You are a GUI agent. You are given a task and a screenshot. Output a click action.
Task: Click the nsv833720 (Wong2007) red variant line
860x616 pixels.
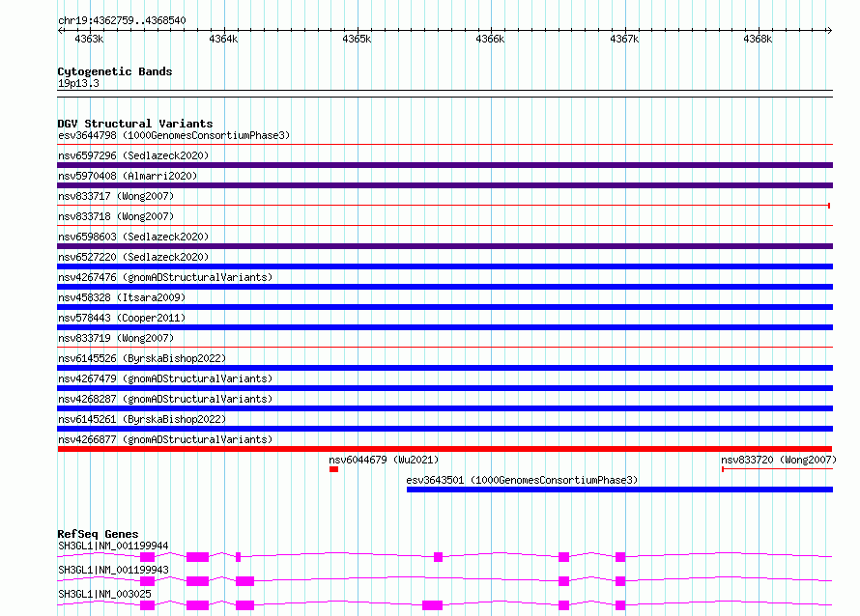777,469
